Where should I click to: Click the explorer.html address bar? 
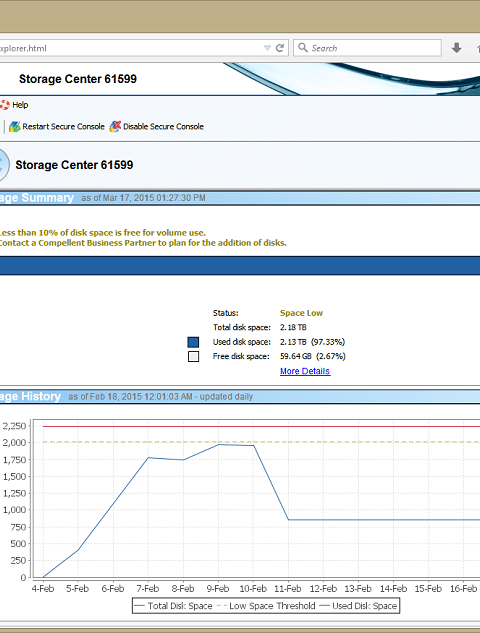pos(129,48)
